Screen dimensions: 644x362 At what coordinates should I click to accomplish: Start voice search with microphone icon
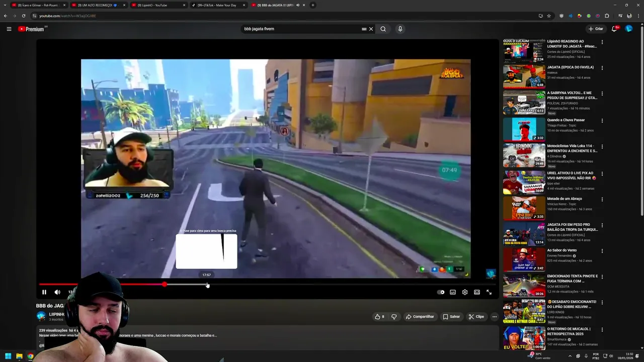coord(400,29)
